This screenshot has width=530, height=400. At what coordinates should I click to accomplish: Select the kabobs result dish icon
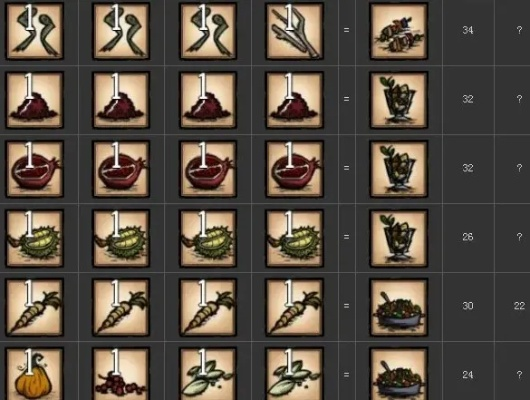click(399, 31)
